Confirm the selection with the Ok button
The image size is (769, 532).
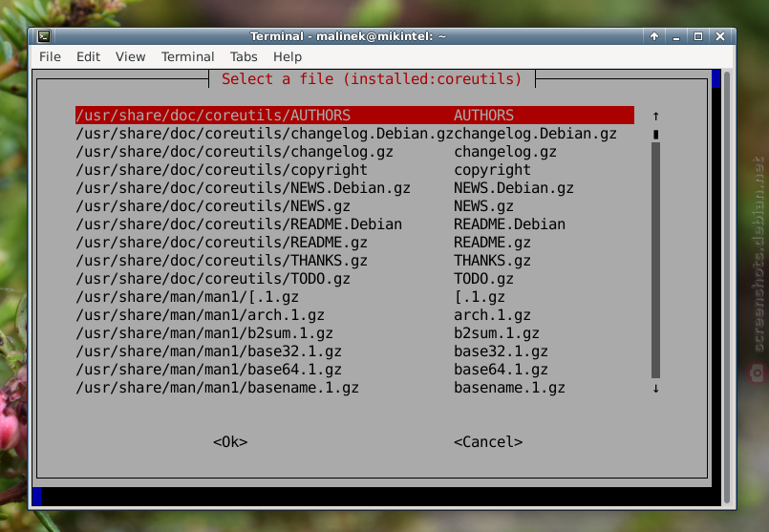coord(230,442)
